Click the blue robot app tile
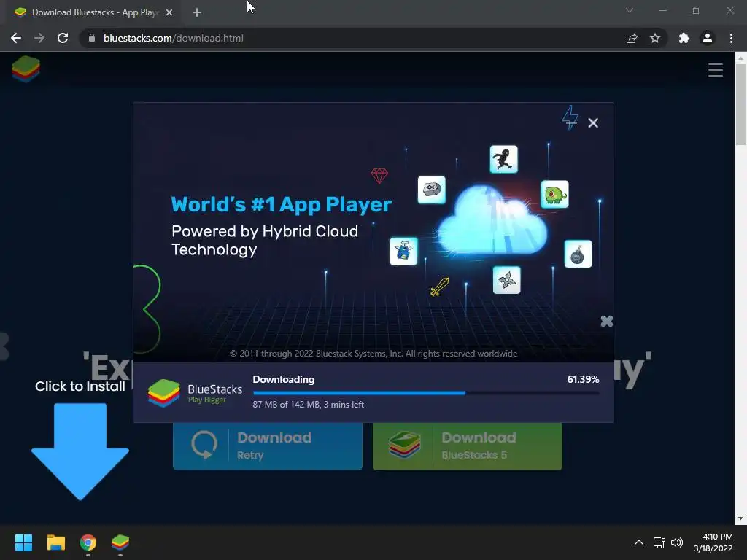 pos(403,251)
